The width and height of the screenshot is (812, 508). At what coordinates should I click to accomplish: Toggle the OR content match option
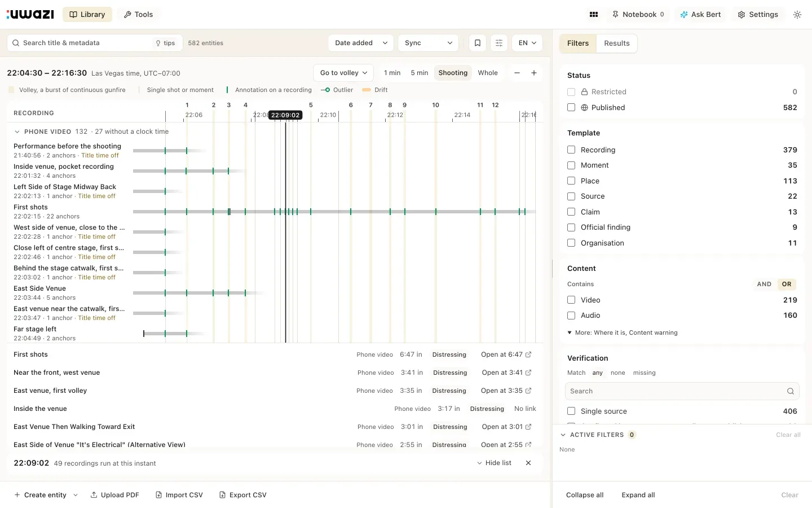tap(787, 284)
